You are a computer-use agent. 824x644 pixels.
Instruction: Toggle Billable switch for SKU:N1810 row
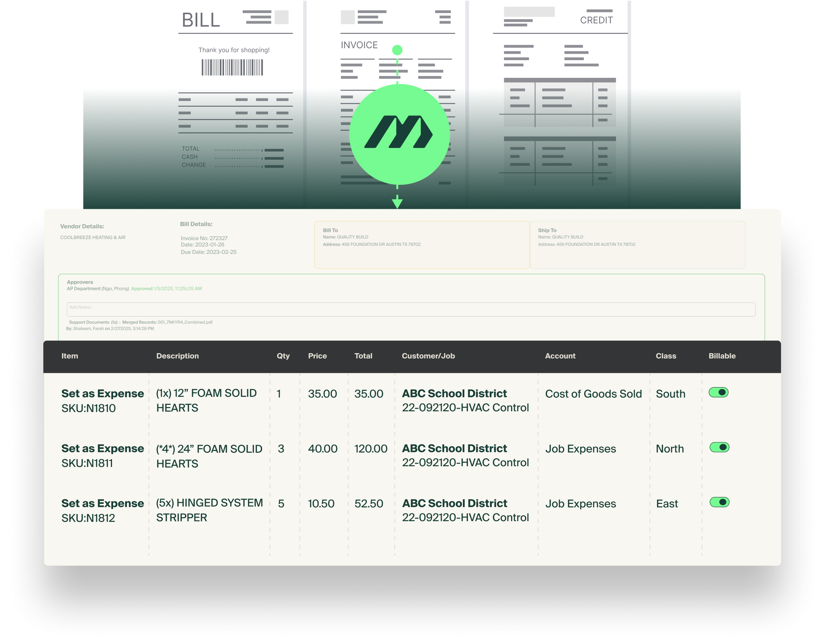tap(718, 393)
